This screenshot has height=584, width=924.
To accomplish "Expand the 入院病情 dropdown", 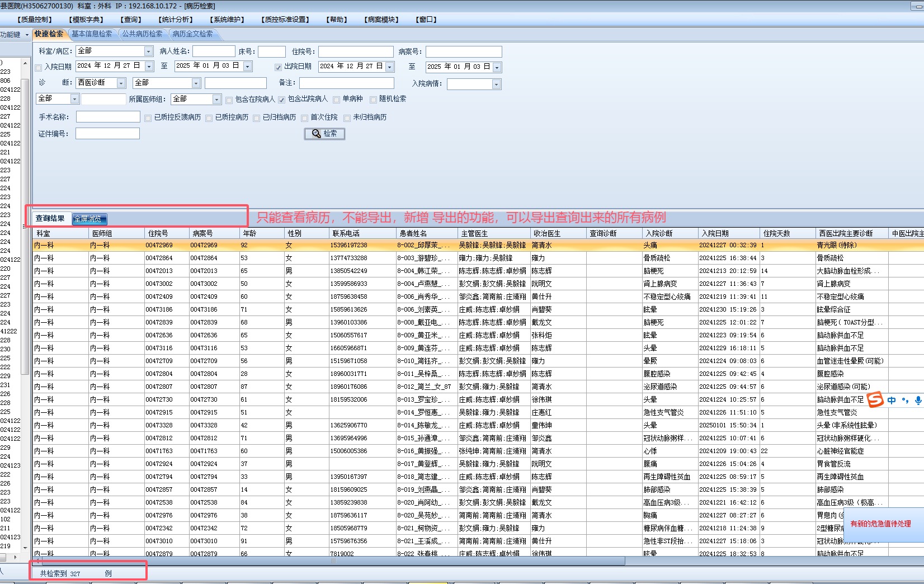I will [496, 84].
